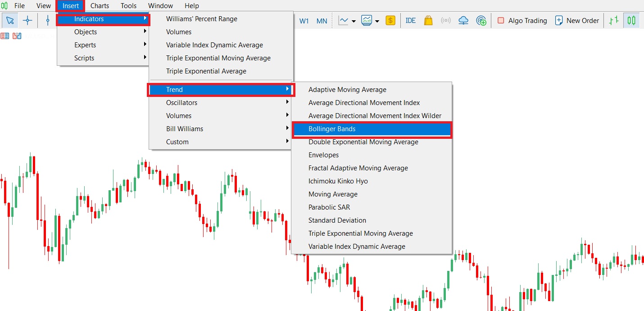
Task: Select the vertical line drawing tool
Action: [48, 20]
